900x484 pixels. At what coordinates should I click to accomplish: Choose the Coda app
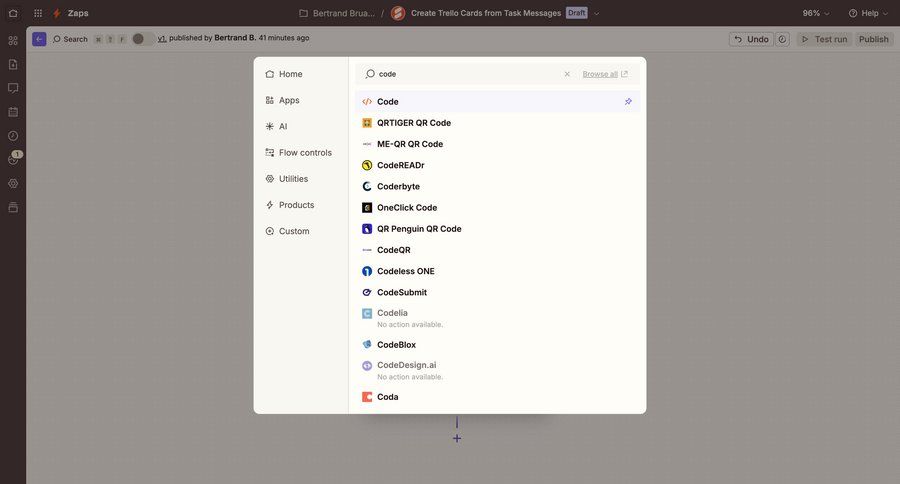click(x=497, y=397)
